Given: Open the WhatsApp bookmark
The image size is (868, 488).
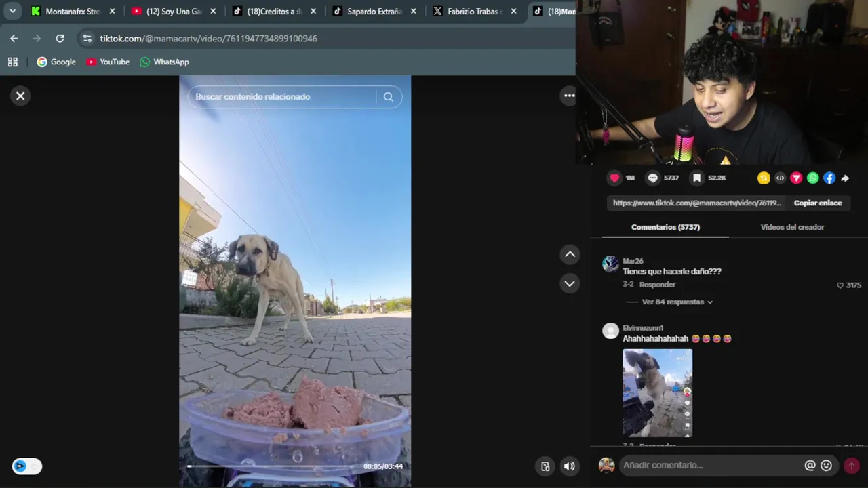Looking at the screenshot, I should (164, 62).
